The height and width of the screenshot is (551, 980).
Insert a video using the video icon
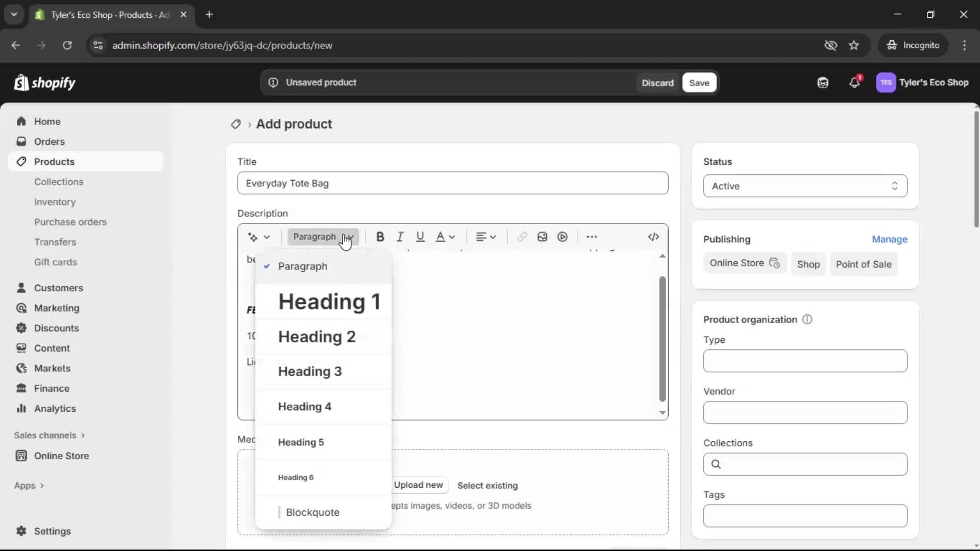[x=562, y=237]
